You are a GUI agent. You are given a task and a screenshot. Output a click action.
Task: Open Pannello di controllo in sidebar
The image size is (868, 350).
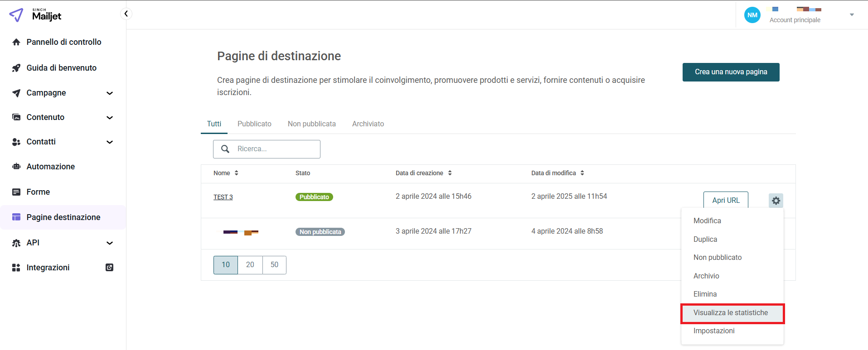(x=63, y=42)
